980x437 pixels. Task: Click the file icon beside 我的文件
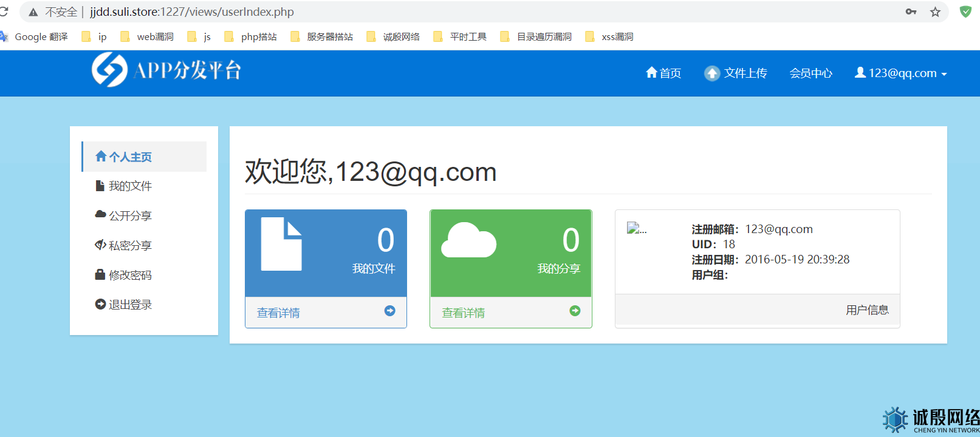tap(100, 186)
